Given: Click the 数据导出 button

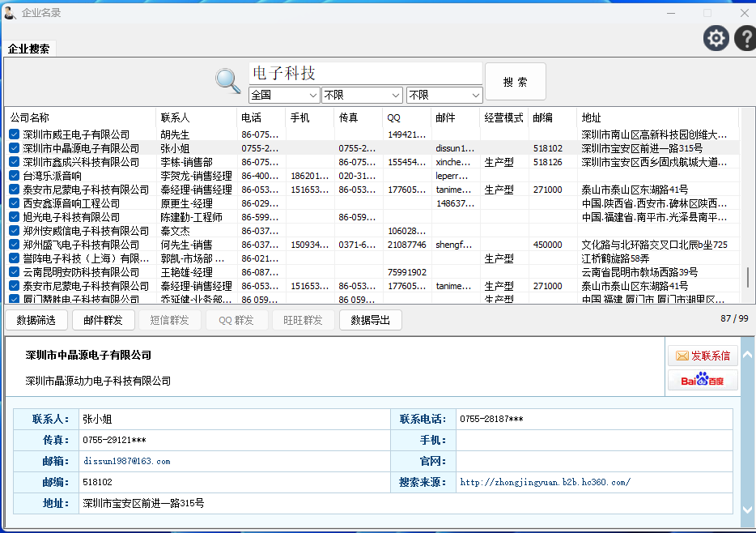Looking at the screenshot, I should pos(370,320).
